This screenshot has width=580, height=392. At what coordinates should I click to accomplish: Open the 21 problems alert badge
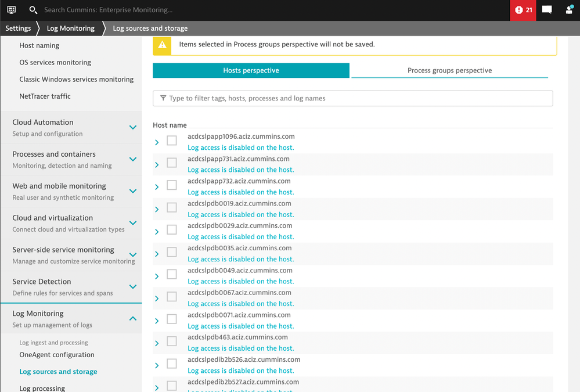pos(523,10)
